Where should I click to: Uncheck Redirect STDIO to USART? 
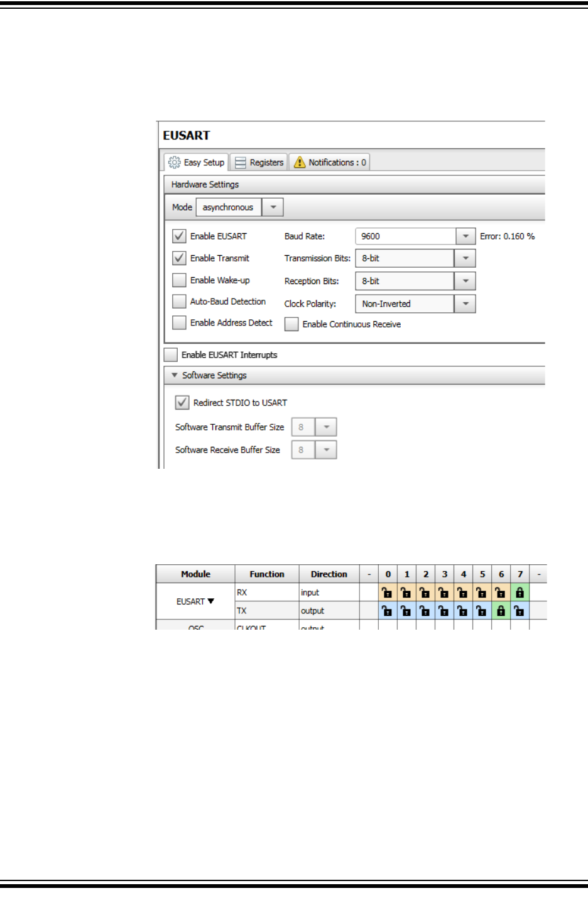pyautogui.click(x=182, y=402)
